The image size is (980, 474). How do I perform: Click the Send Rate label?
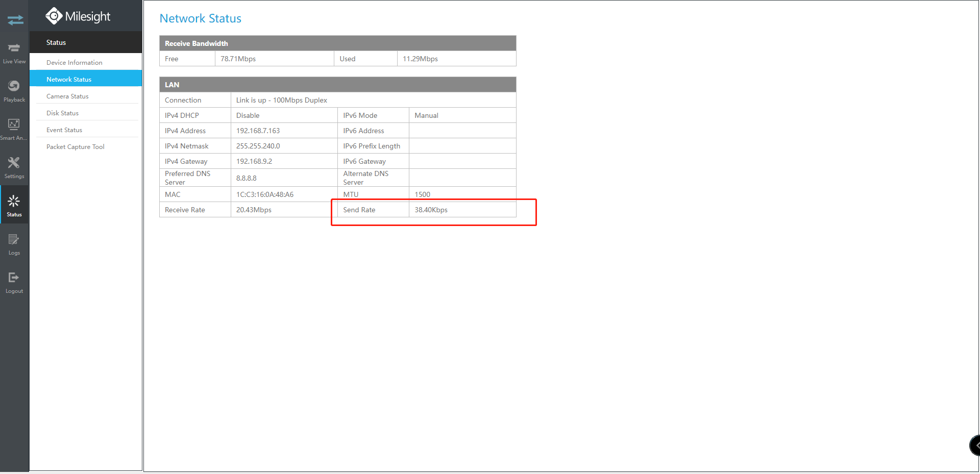pyautogui.click(x=359, y=210)
